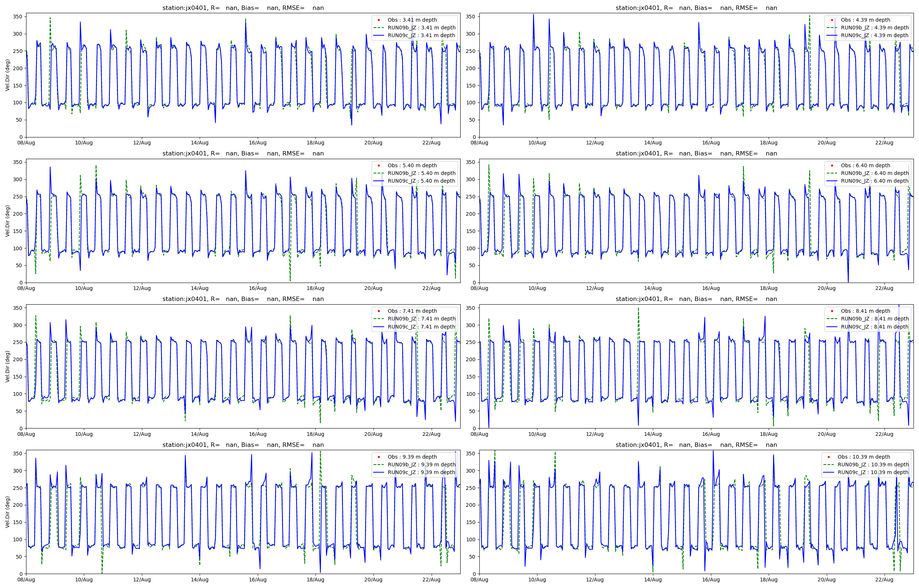919x588 pixels.
Task: Click the 'Obs : 8.41 m depth' legend label
Action: [x=865, y=311]
